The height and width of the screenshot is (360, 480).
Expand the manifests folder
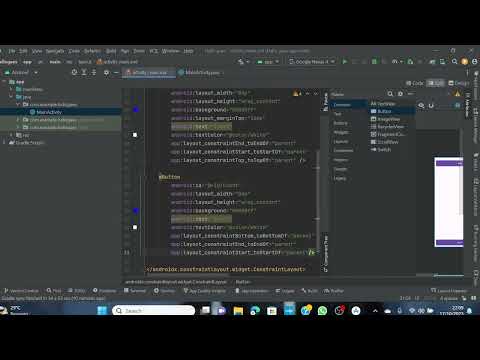(11, 89)
